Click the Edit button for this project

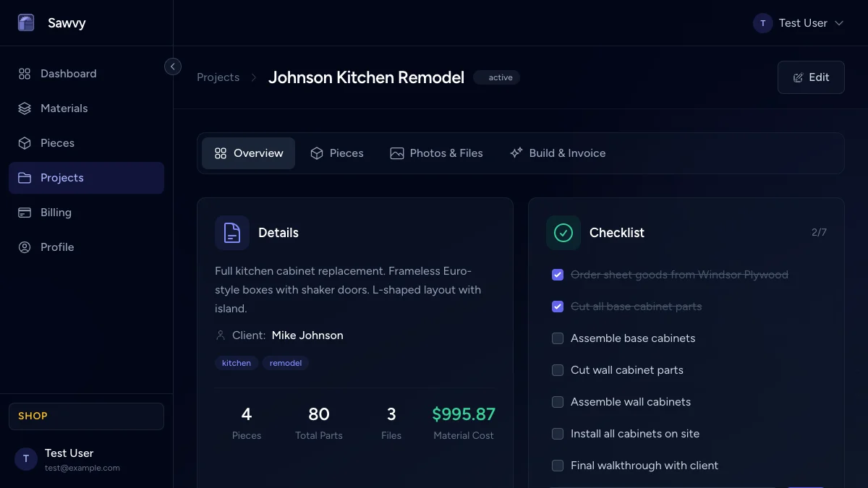click(x=811, y=77)
